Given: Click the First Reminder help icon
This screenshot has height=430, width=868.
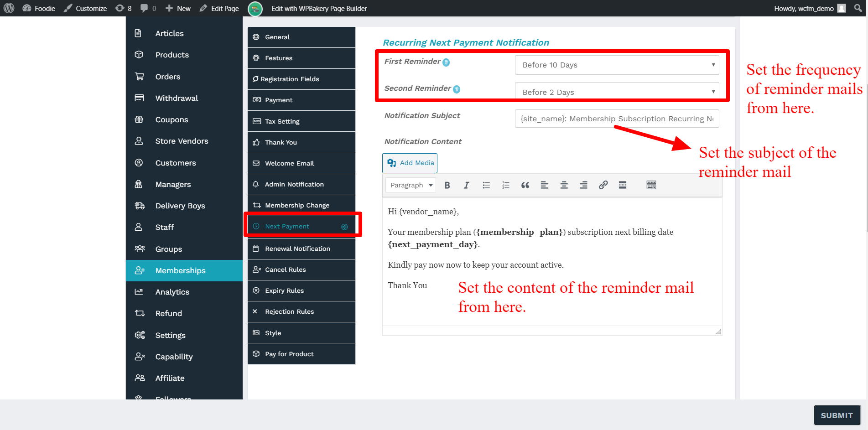Looking at the screenshot, I should pos(446,62).
